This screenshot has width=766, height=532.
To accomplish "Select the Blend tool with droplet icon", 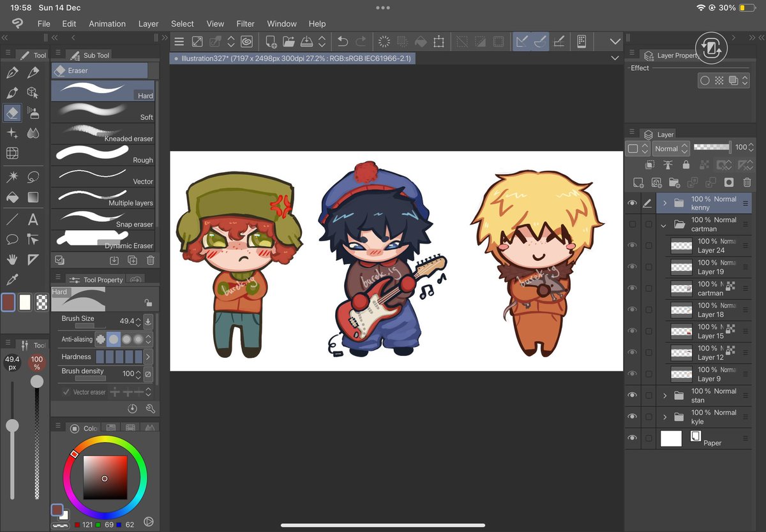I will pos(33,133).
